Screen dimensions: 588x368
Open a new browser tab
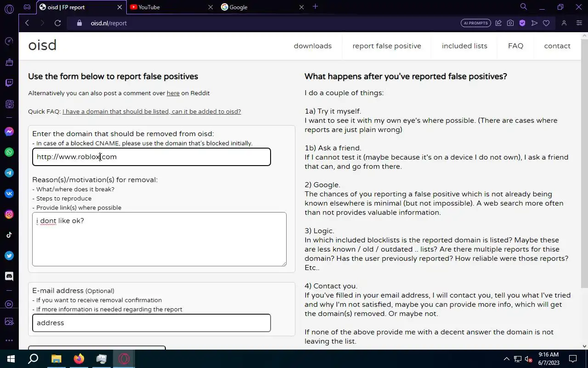coord(315,6)
